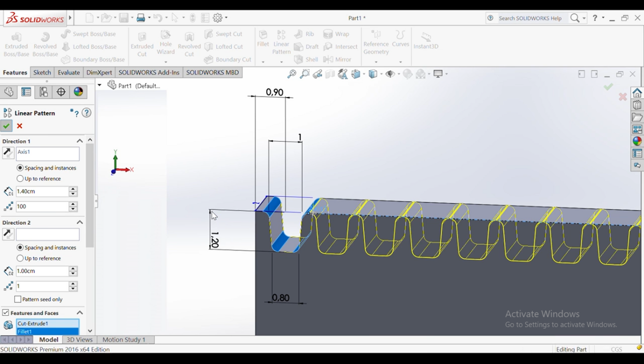Switch to the DimXpert ribbon tab

click(99, 73)
